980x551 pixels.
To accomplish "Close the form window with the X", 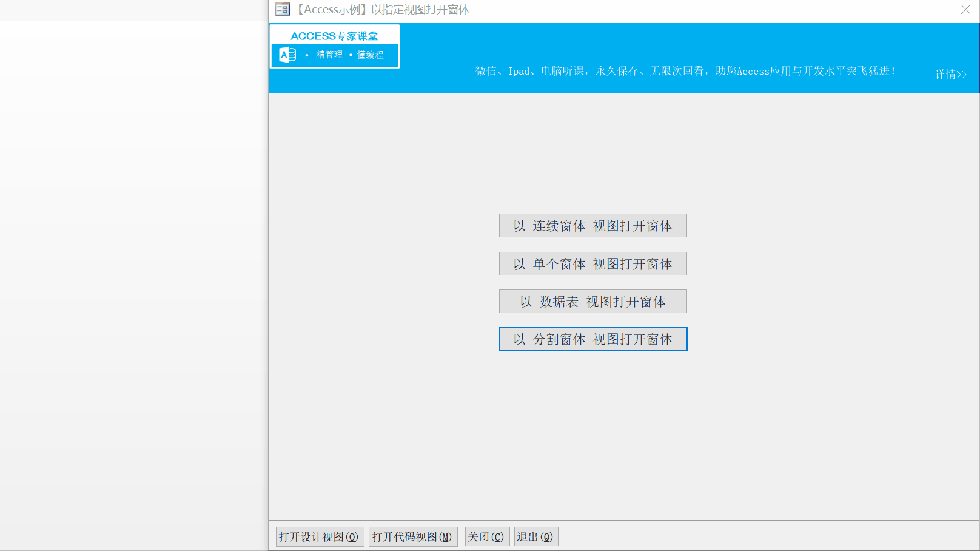I will 965,10.
